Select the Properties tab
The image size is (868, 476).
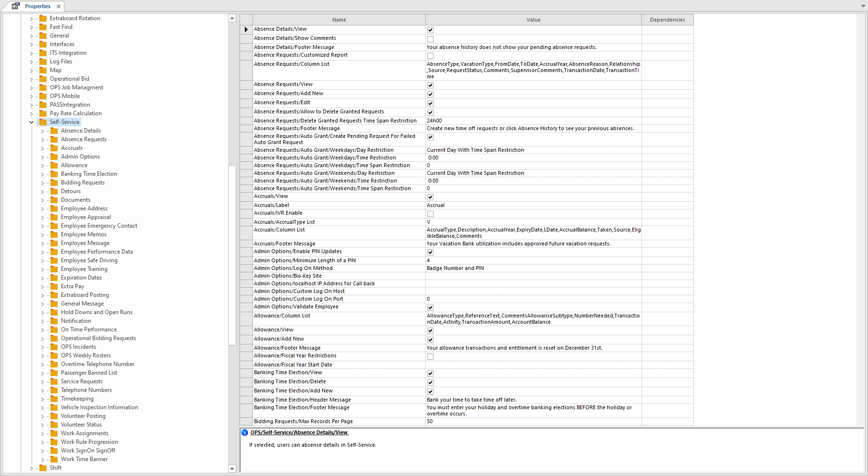[x=37, y=6]
